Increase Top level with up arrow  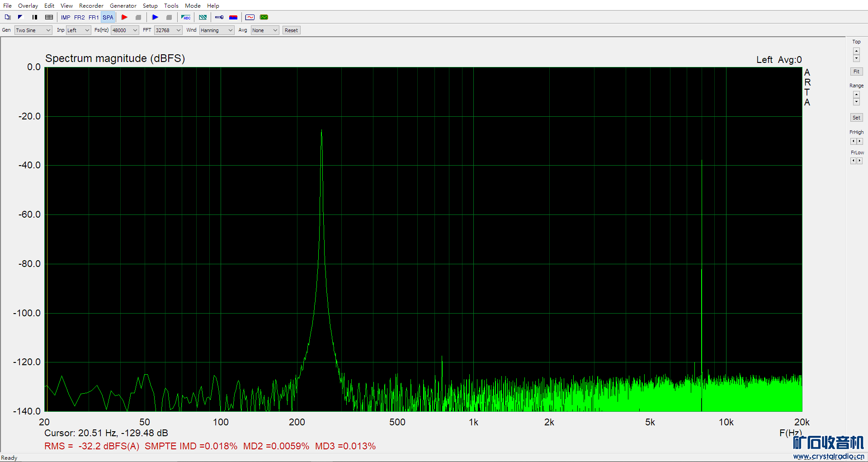point(856,51)
